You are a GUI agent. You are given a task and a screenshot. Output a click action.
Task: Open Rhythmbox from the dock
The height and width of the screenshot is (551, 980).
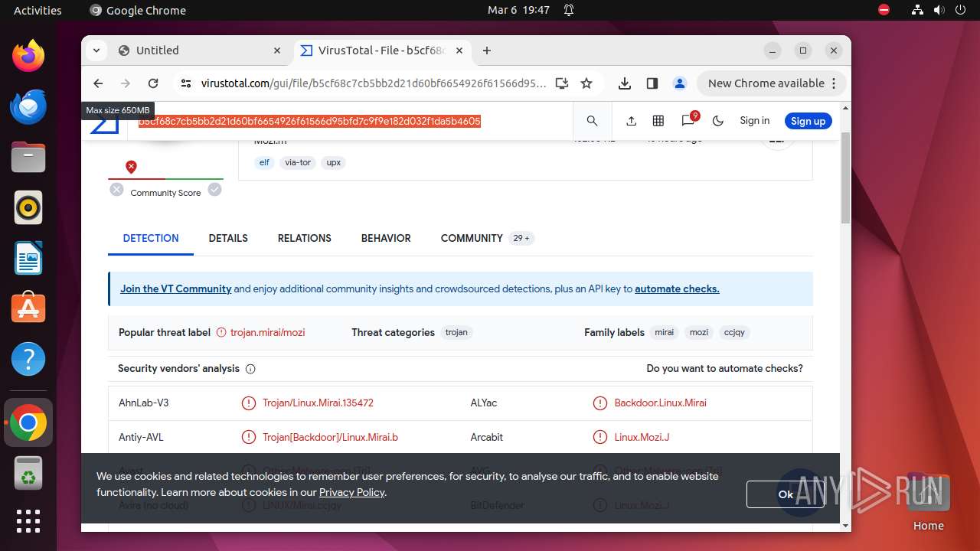28,207
